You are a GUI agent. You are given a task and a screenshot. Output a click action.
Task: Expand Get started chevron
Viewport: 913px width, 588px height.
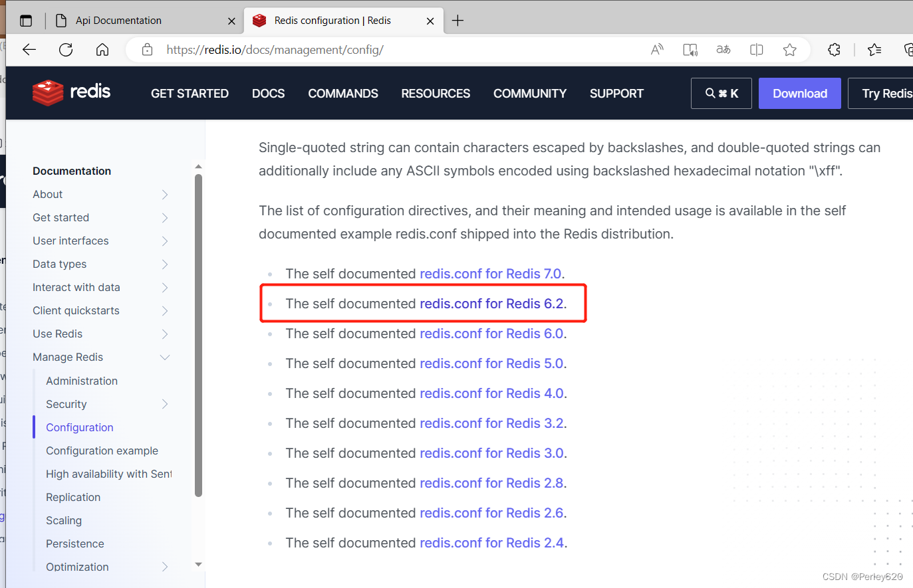(165, 218)
